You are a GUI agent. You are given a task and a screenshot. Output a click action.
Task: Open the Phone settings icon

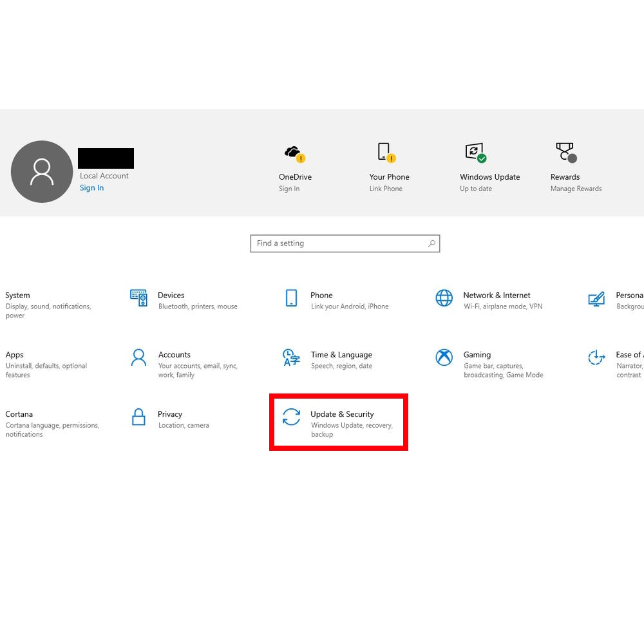tap(291, 298)
